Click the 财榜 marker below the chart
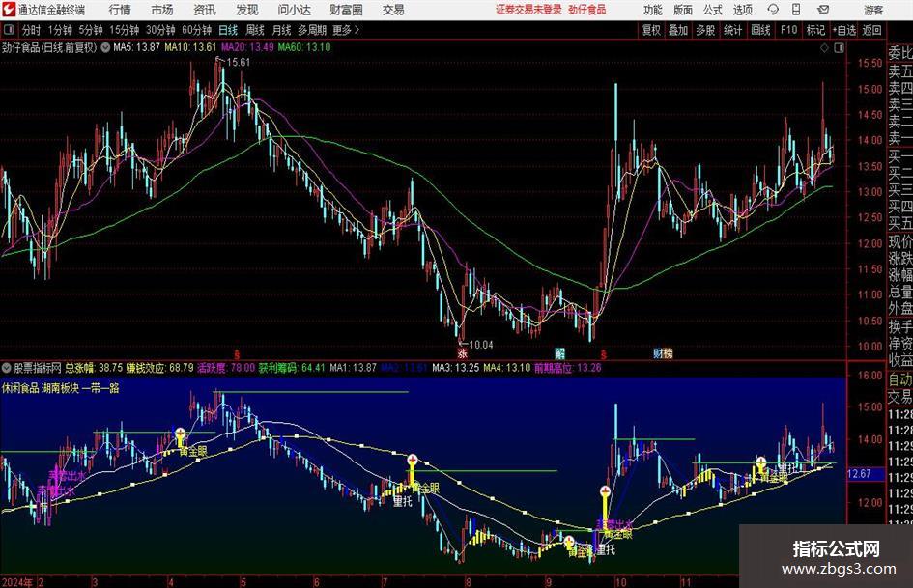This screenshot has width=913, height=588. (663, 352)
